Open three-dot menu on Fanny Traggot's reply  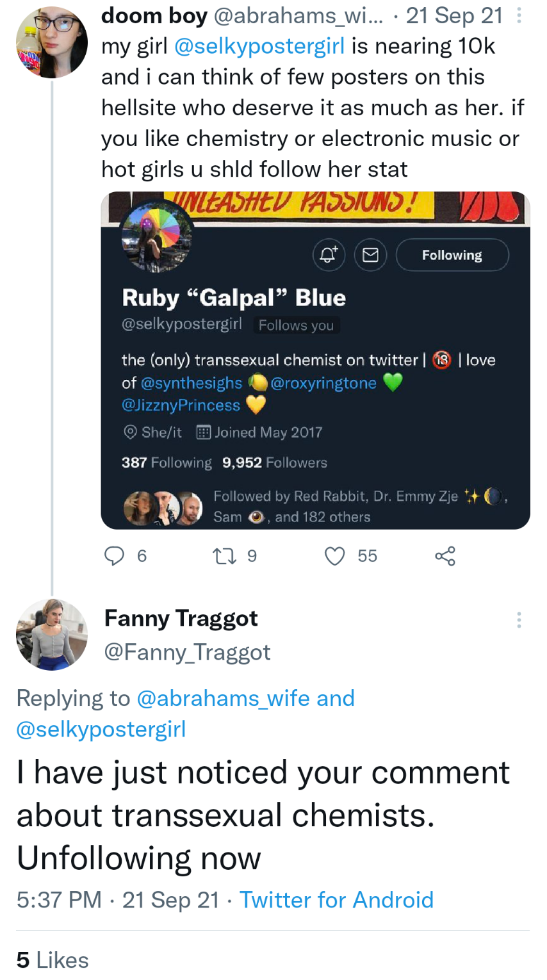point(519,619)
